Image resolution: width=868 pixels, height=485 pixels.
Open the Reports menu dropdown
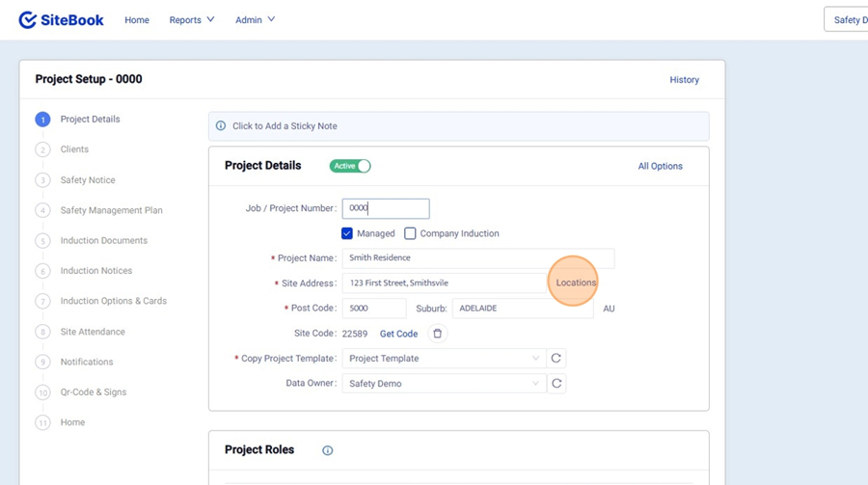coord(191,20)
